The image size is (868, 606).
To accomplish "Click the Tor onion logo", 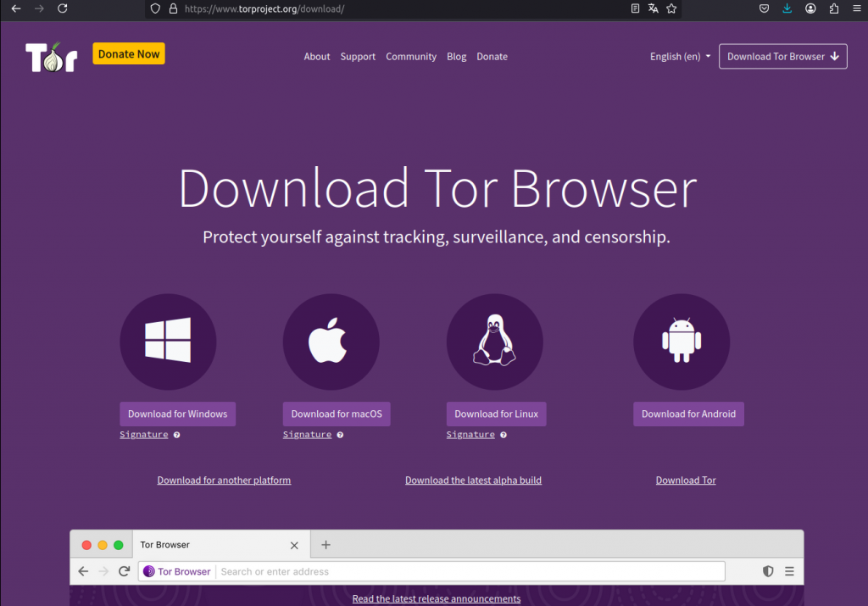I will click(x=51, y=58).
